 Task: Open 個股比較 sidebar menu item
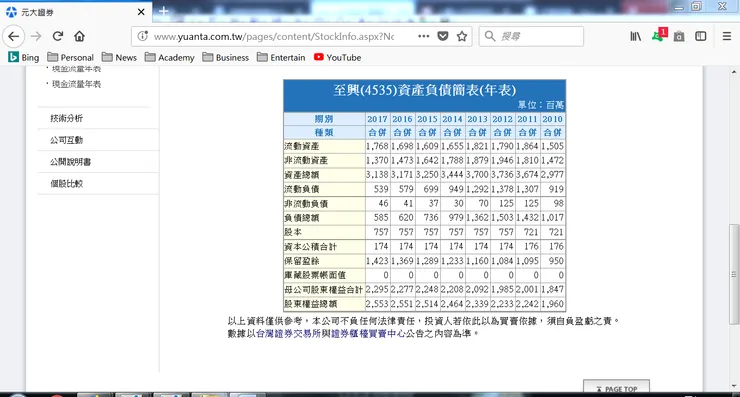click(67, 183)
